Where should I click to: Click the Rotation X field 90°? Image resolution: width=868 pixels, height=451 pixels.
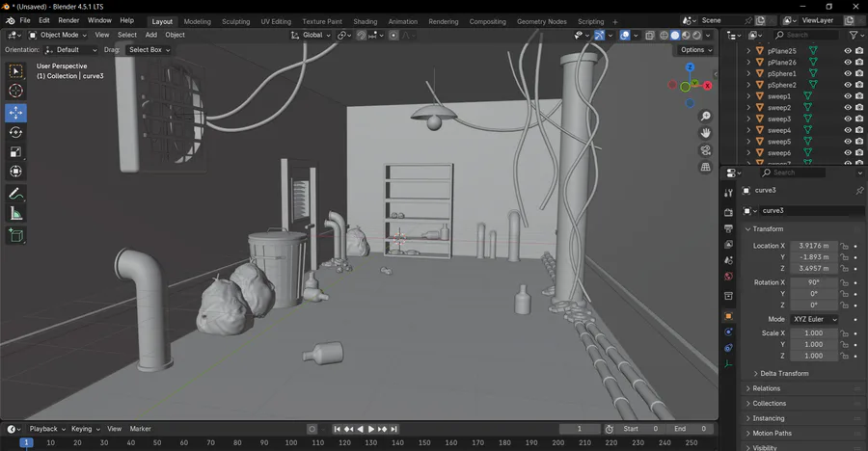click(x=813, y=282)
